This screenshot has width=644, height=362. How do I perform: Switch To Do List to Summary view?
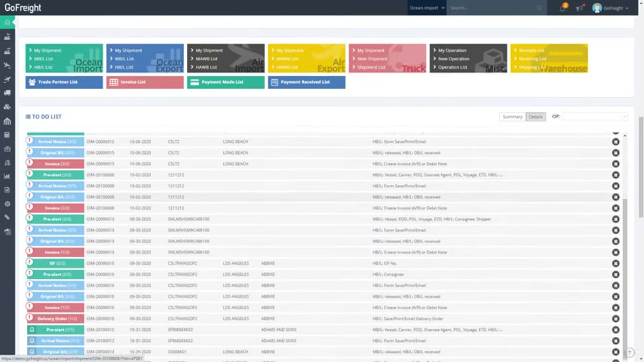point(513,117)
